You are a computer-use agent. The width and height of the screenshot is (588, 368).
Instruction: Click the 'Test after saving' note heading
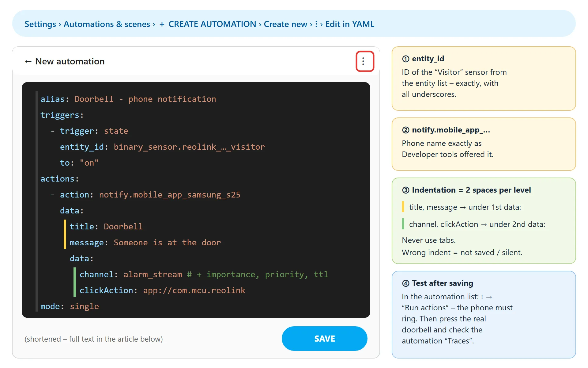(x=438, y=283)
